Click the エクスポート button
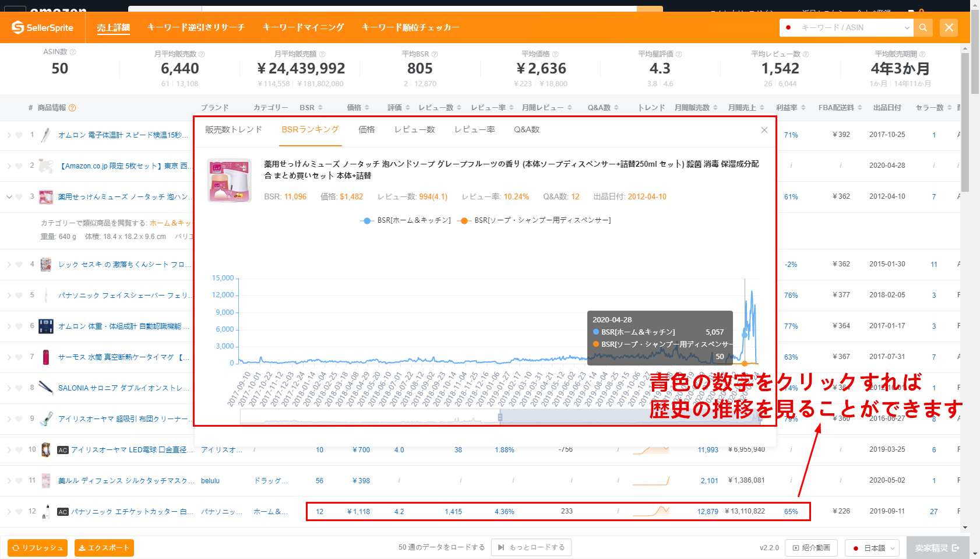The width and height of the screenshot is (980, 559). [104, 548]
